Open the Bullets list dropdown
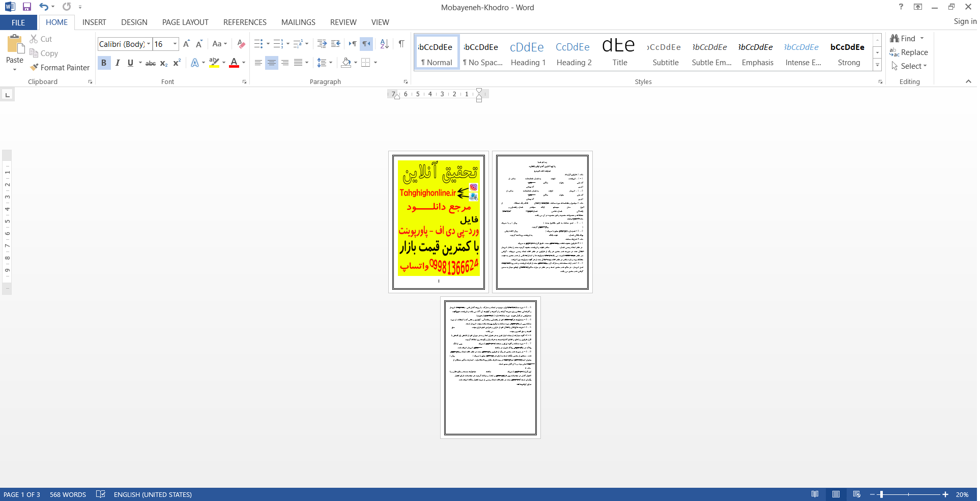This screenshot has height=501, width=980. [x=268, y=44]
